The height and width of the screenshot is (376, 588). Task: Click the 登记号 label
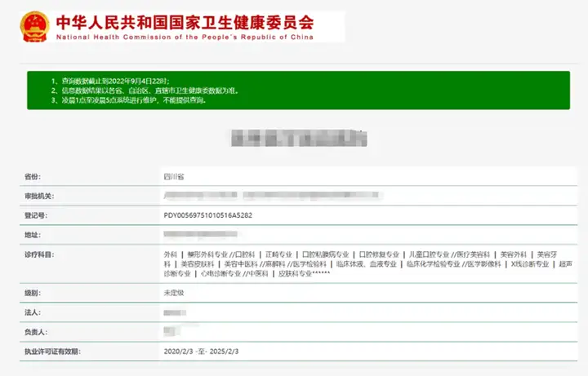pos(36,215)
